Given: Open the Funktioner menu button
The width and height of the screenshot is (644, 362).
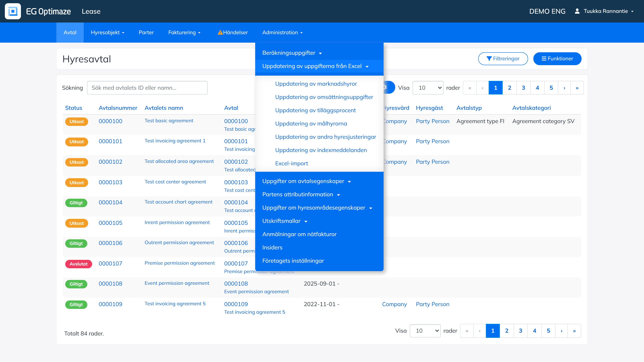Looking at the screenshot, I should click(557, 59).
